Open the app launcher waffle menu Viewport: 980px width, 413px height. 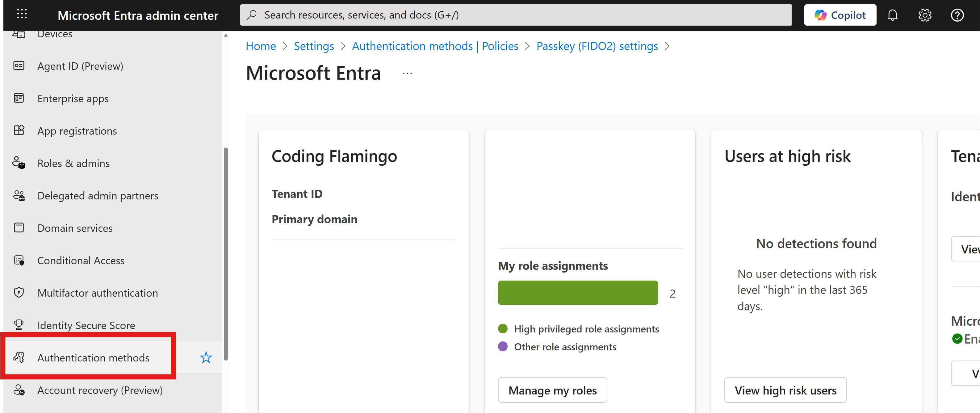tap(22, 15)
